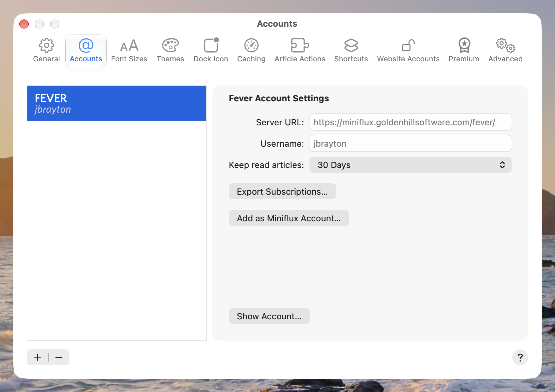
Task: Go to the Shortcuts pane
Action: pyautogui.click(x=351, y=51)
